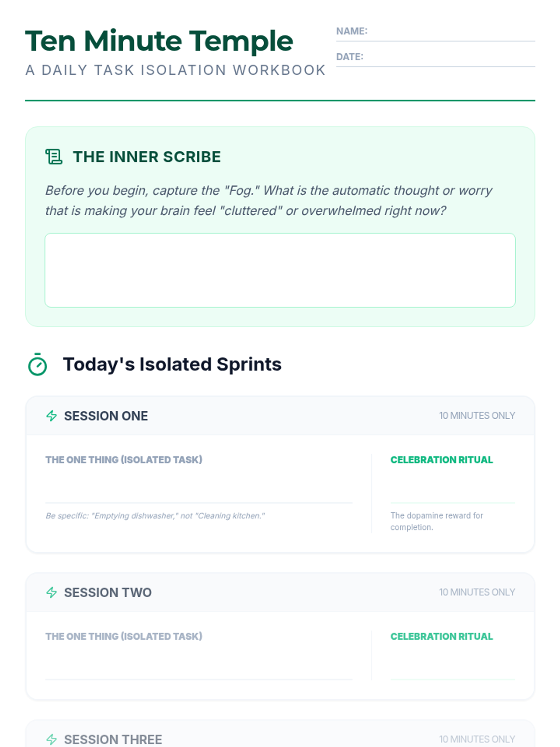Click the lightning bolt icon for Session Two
This screenshot has width=560, height=747.
(x=51, y=592)
